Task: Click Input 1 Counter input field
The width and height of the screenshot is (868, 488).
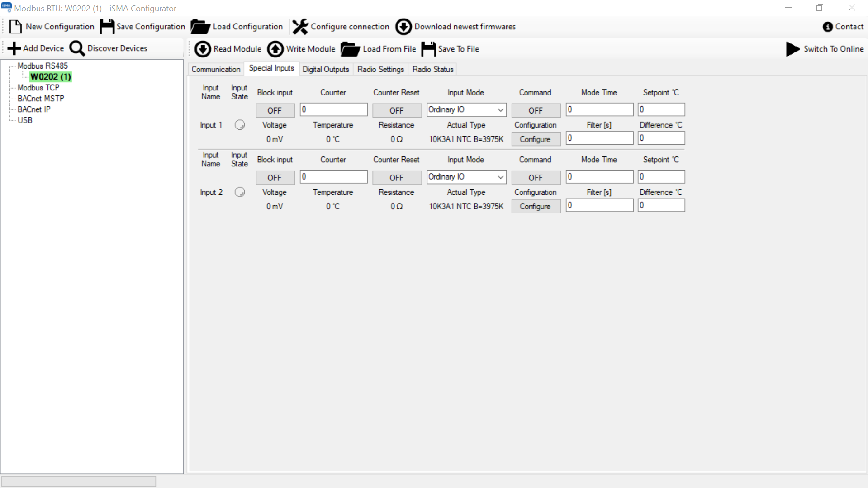Action: coord(334,110)
